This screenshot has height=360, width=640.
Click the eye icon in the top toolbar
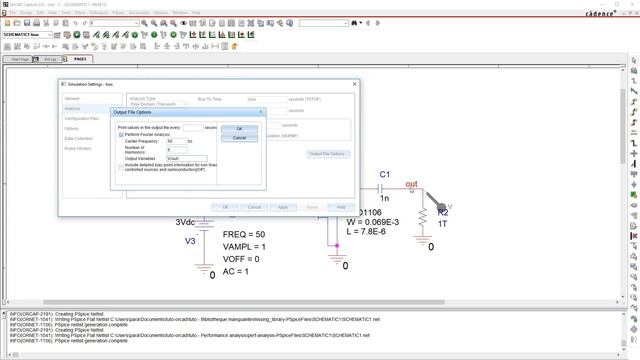[183, 23]
